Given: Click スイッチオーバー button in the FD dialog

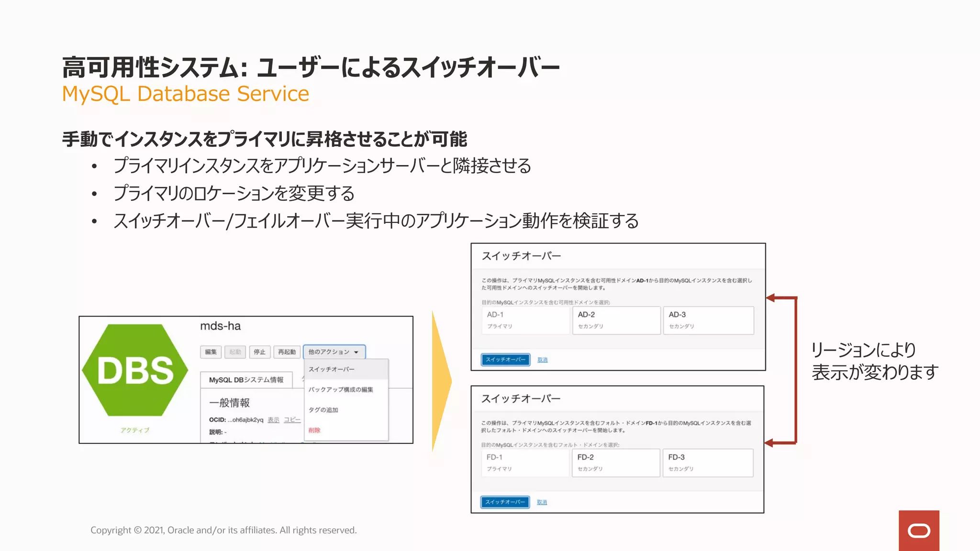Looking at the screenshot, I should pyautogui.click(x=505, y=502).
